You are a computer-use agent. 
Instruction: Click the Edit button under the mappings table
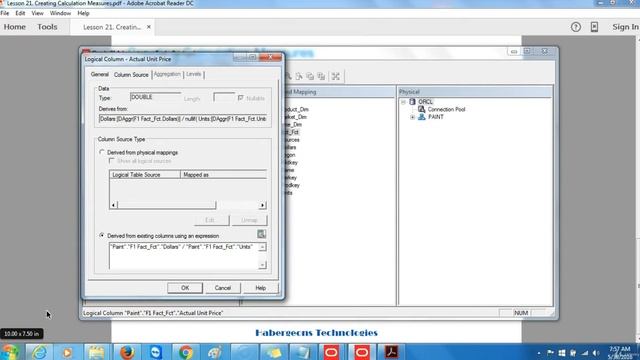[x=211, y=220]
